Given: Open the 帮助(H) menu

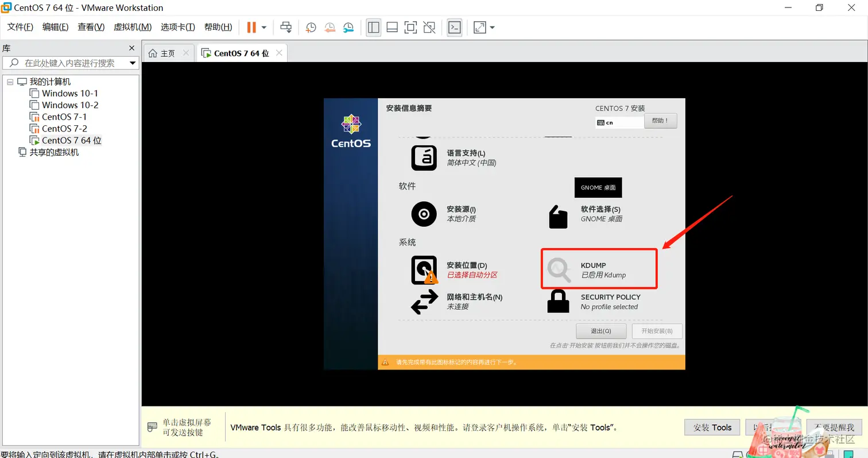Looking at the screenshot, I should (x=218, y=27).
